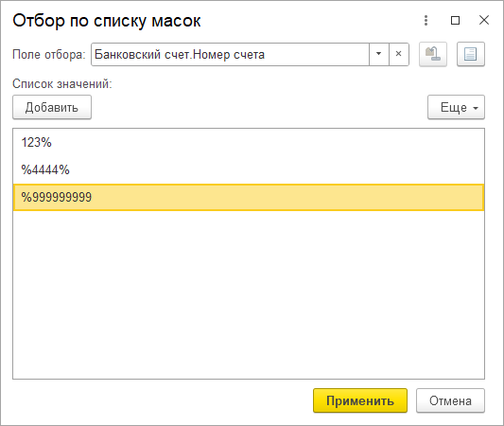Open the three-dot window options menu
Screen dimensions: 504x426
[426, 20]
